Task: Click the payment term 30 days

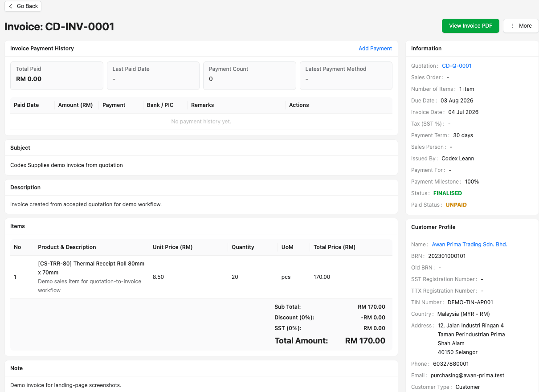Action: coord(463,135)
